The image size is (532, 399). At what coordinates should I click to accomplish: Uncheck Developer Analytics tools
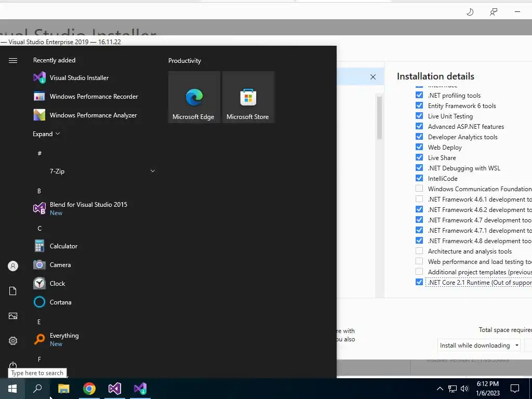point(419,137)
